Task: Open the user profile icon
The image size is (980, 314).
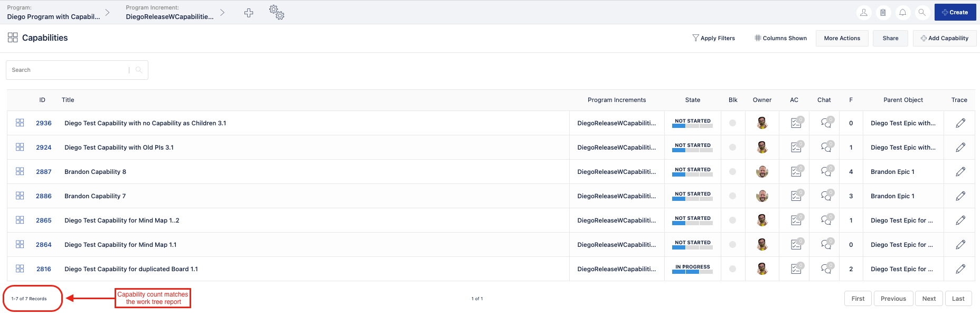Action: coord(864,12)
